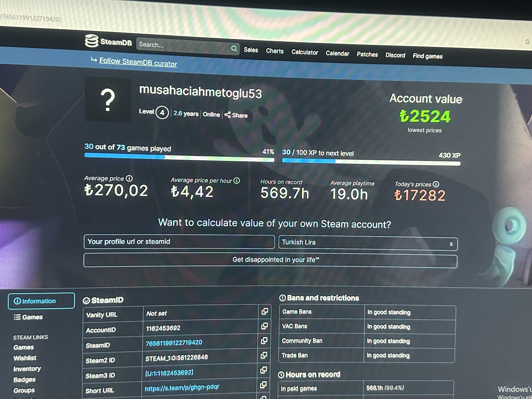The height and width of the screenshot is (399, 532).
Task: Click the Not set vanity URL value
Action: click(x=156, y=313)
